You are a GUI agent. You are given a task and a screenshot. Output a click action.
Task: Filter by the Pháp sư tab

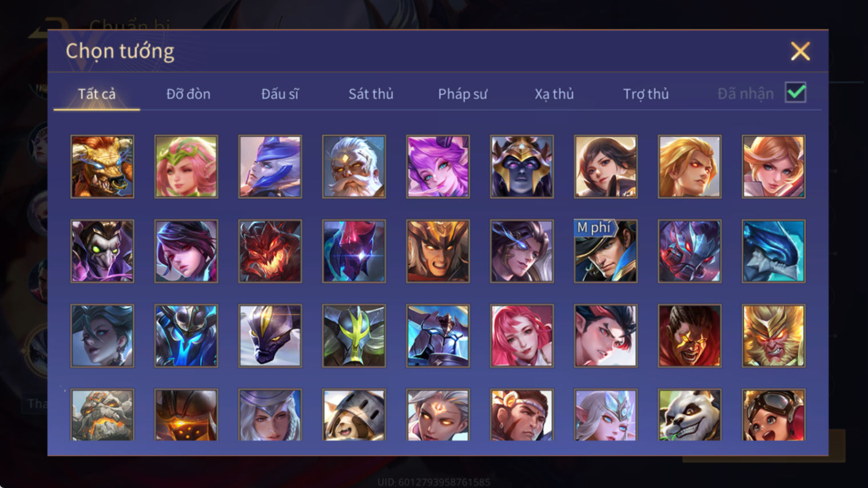[x=463, y=94]
